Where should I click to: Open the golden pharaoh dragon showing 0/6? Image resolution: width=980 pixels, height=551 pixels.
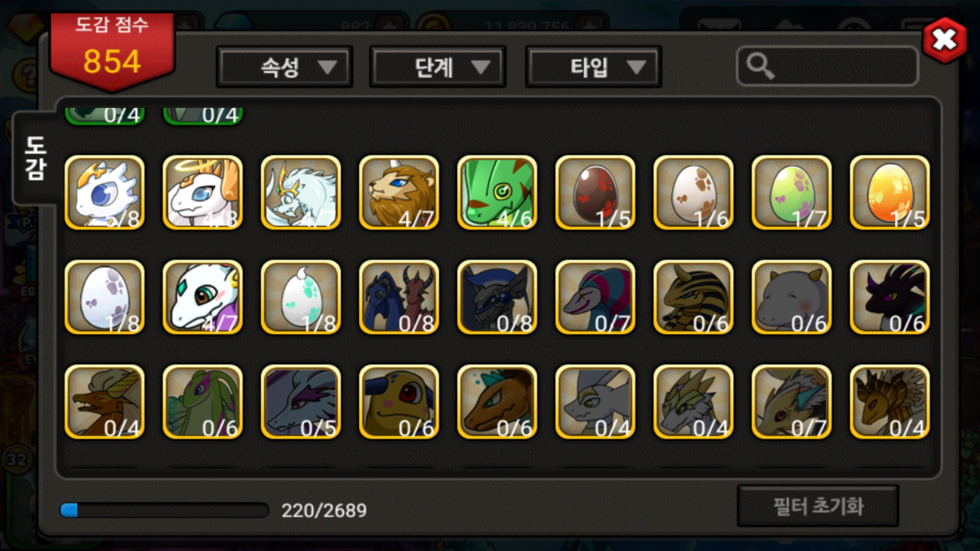(693, 297)
